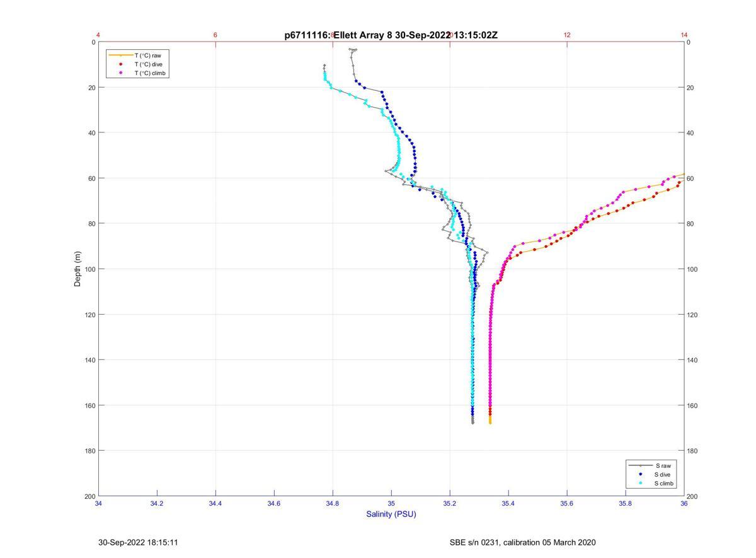Click the '36' salinity tick label
Image resolution: width=756 pixels, height=558 pixels.
click(x=684, y=503)
